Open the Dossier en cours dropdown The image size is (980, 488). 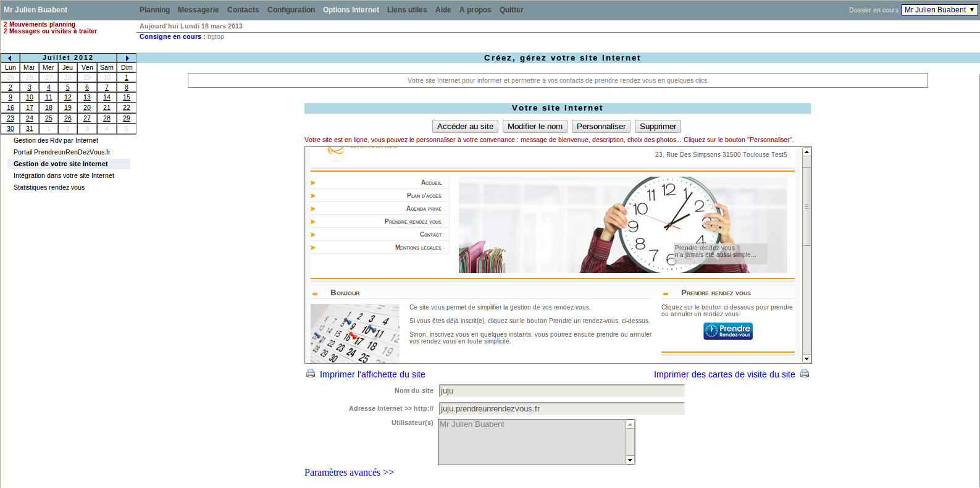[x=939, y=10]
